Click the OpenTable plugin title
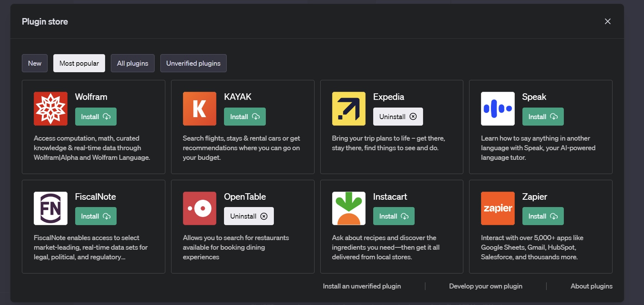The height and width of the screenshot is (305, 644). pos(245,197)
